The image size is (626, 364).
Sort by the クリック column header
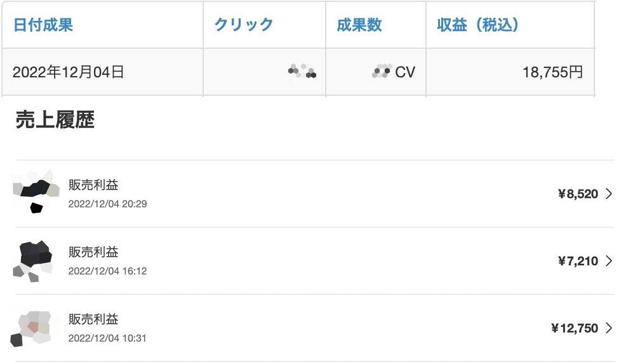244,25
